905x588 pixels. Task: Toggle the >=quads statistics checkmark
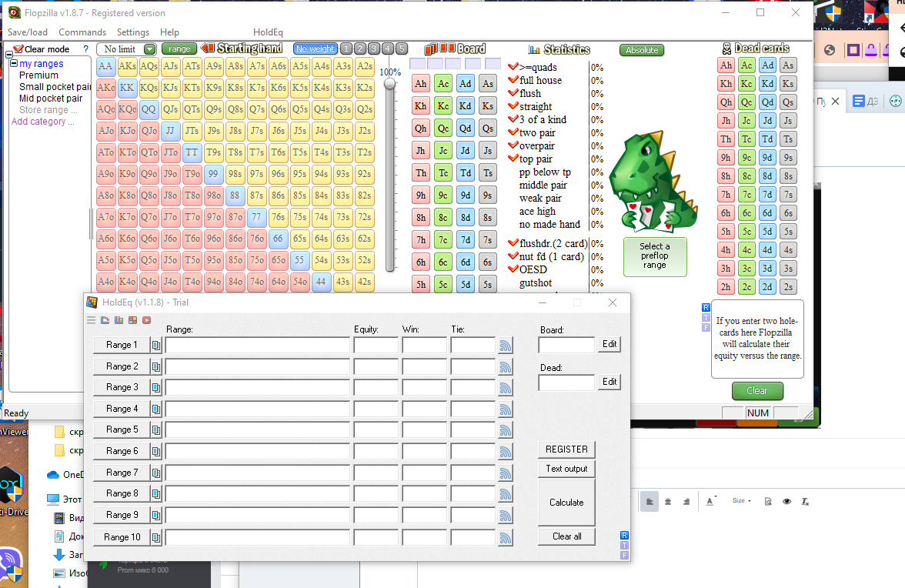(x=513, y=66)
